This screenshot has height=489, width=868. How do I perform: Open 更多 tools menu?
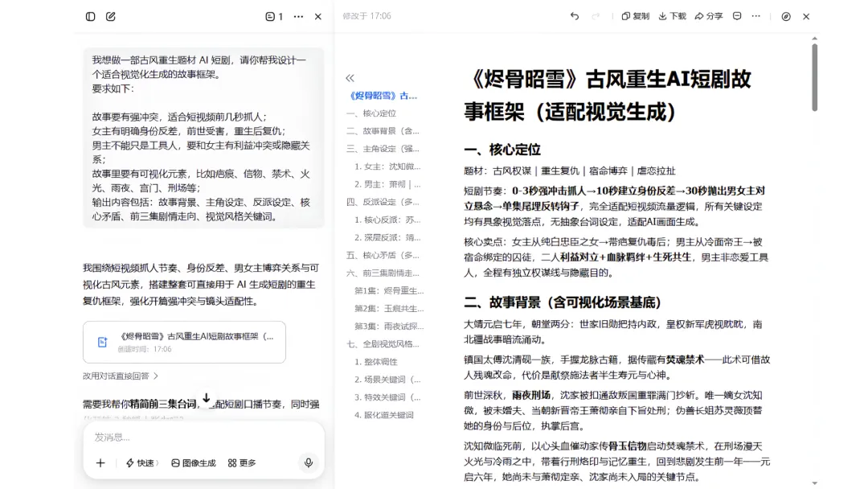click(x=242, y=463)
